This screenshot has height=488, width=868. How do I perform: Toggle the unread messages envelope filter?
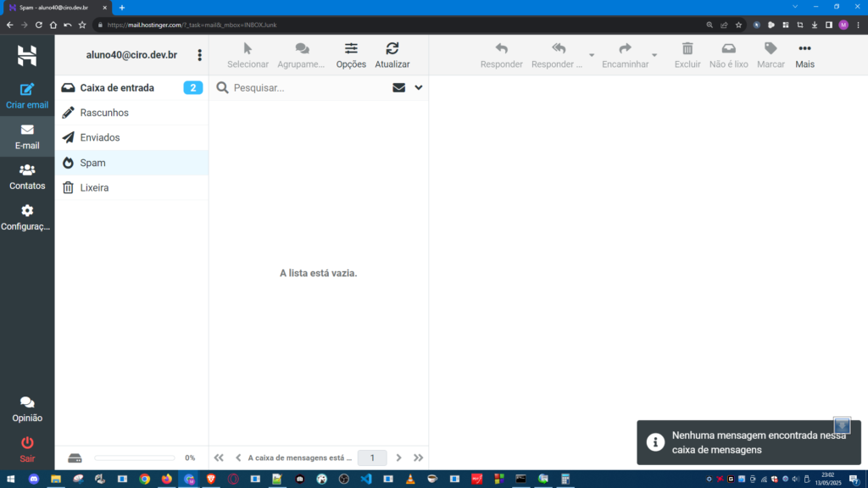coord(398,87)
